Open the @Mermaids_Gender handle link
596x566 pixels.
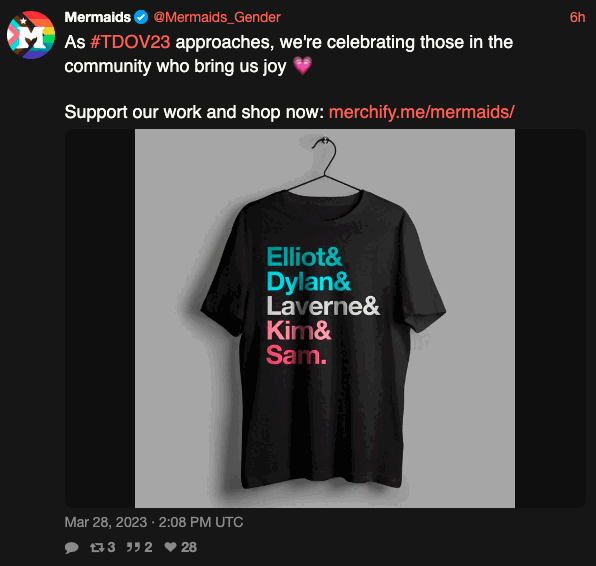coord(217,17)
